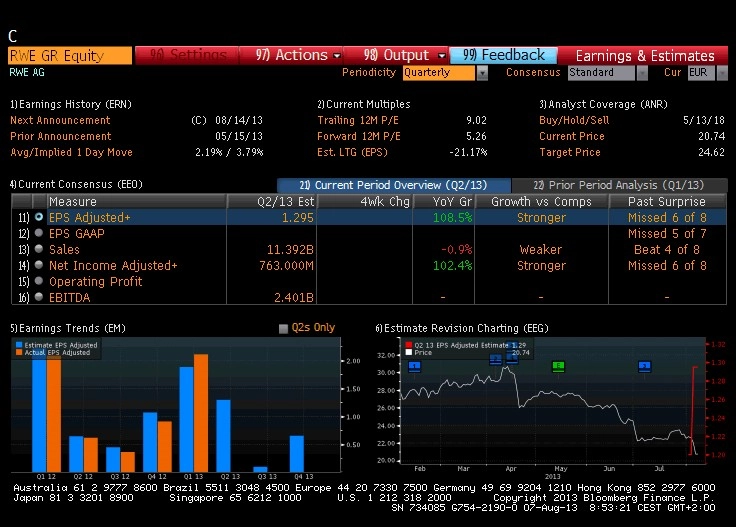Open 4) Current Consensus (EEO) link
This screenshot has height=527, width=736.
pyautogui.click(x=76, y=184)
